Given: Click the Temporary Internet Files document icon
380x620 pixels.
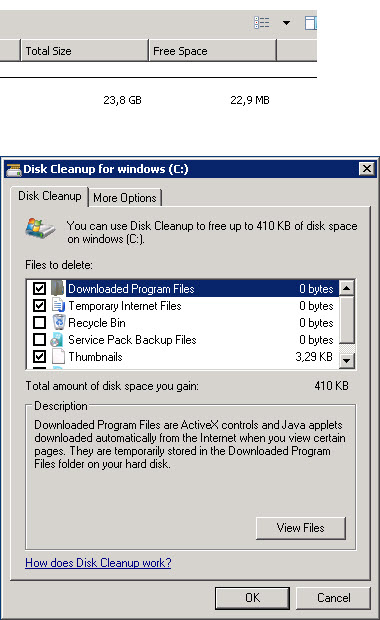Looking at the screenshot, I should click(x=59, y=305).
